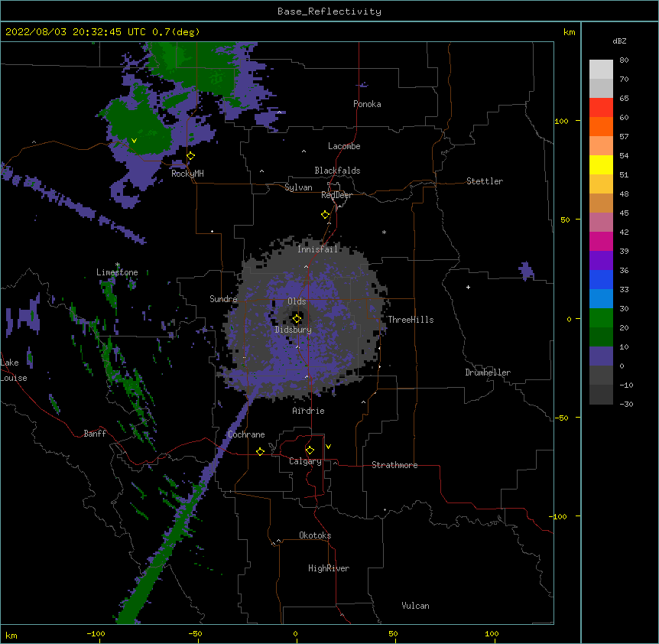Click the Sundre label
The height and width of the screenshot is (644, 659).
click(223, 299)
